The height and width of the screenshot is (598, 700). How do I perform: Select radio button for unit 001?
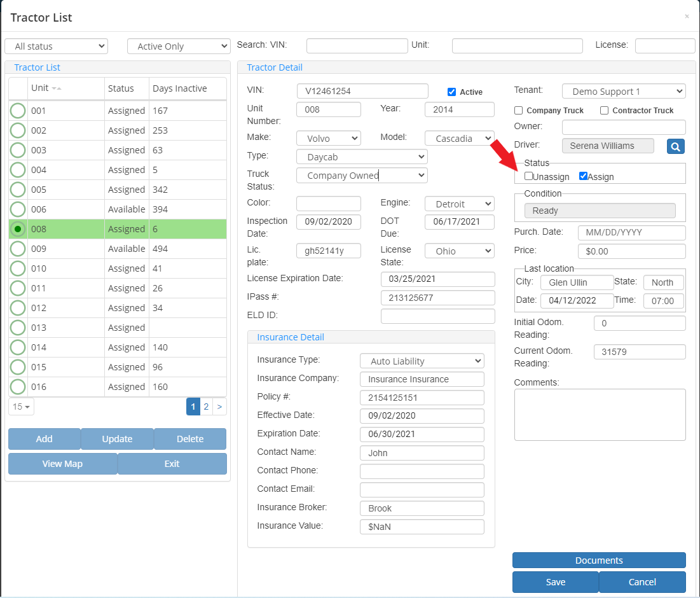18,110
